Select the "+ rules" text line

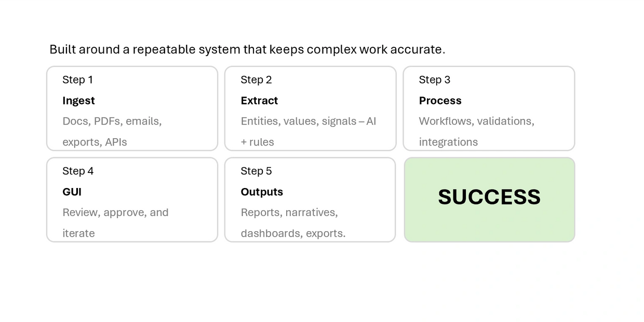pos(257,142)
